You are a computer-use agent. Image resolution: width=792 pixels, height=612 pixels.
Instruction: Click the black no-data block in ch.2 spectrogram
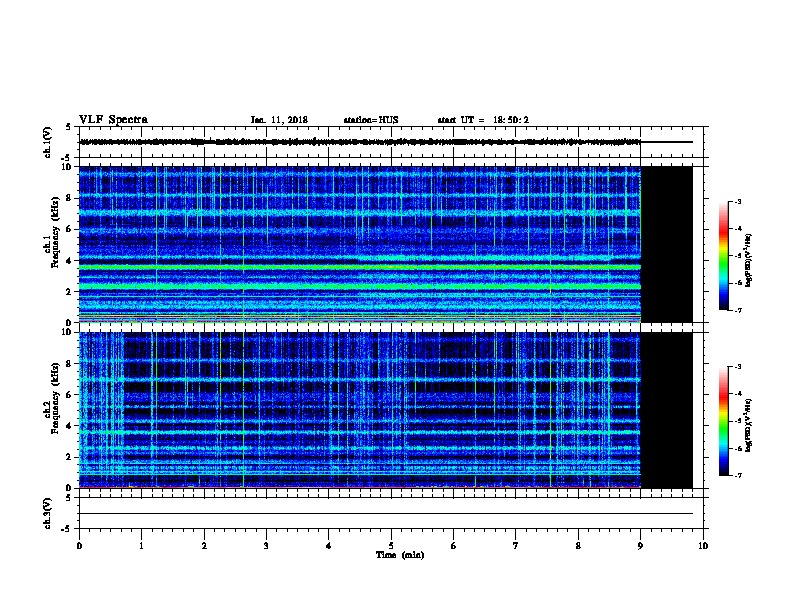(x=667, y=410)
